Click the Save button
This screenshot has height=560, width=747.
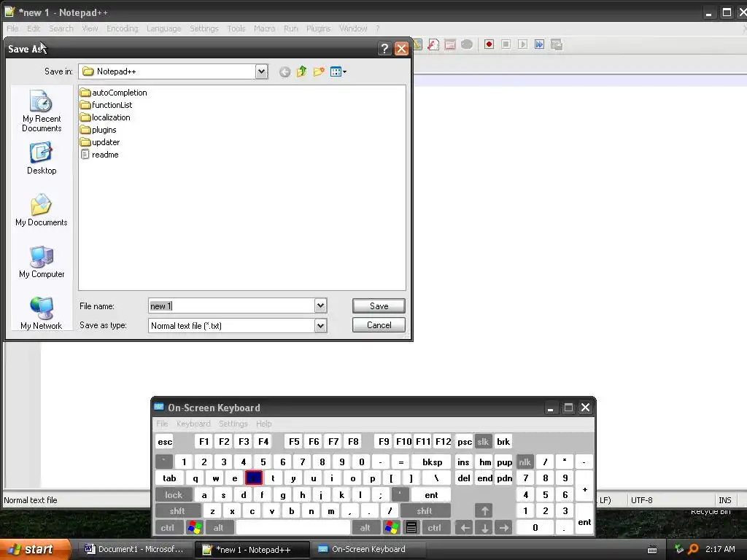coord(379,306)
